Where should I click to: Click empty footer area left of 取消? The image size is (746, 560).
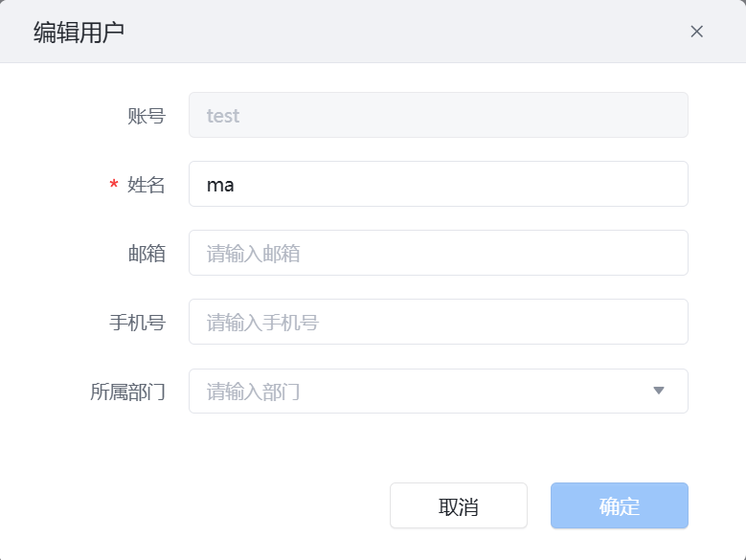pos(192,505)
